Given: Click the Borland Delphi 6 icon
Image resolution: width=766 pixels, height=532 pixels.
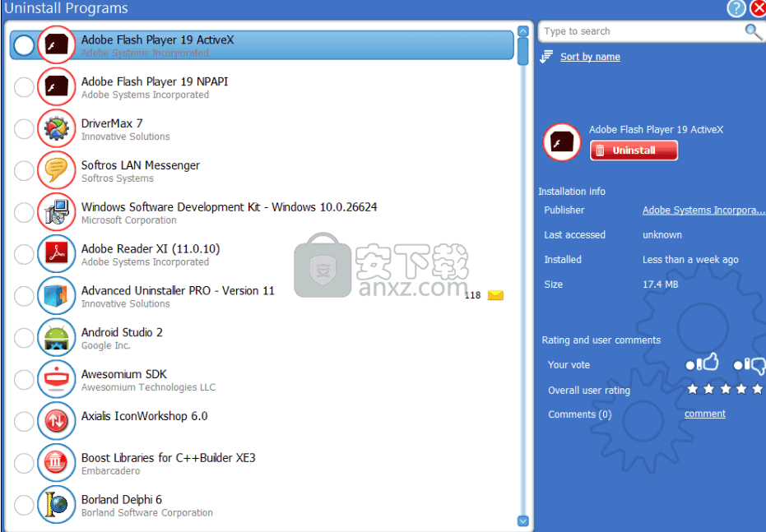Looking at the screenshot, I should (56, 505).
